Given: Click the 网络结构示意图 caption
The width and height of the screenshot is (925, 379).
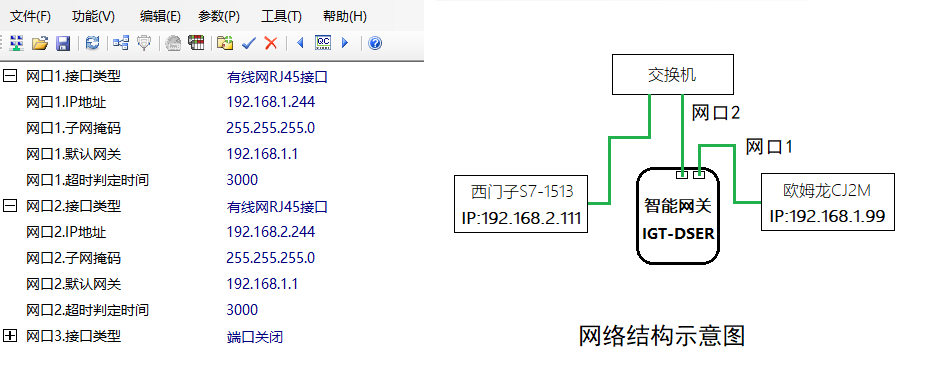Looking at the screenshot, I should tap(662, 335).
